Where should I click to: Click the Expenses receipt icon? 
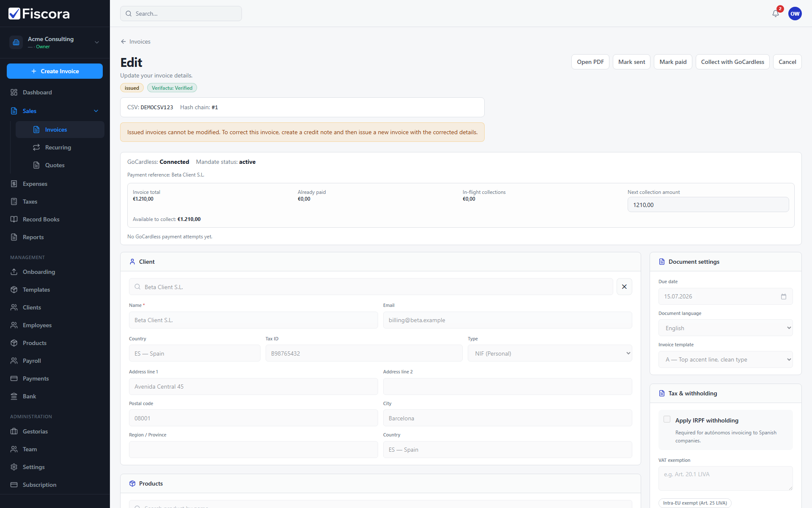tap(14, 184)
